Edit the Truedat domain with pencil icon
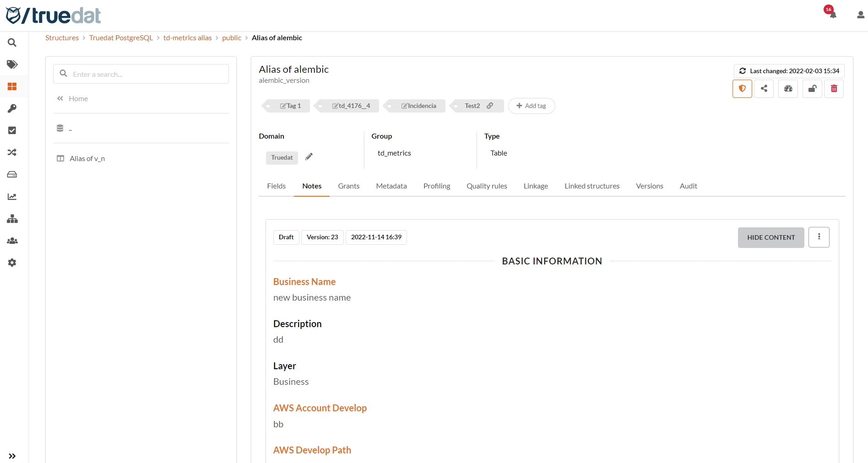 coord(309,157)
